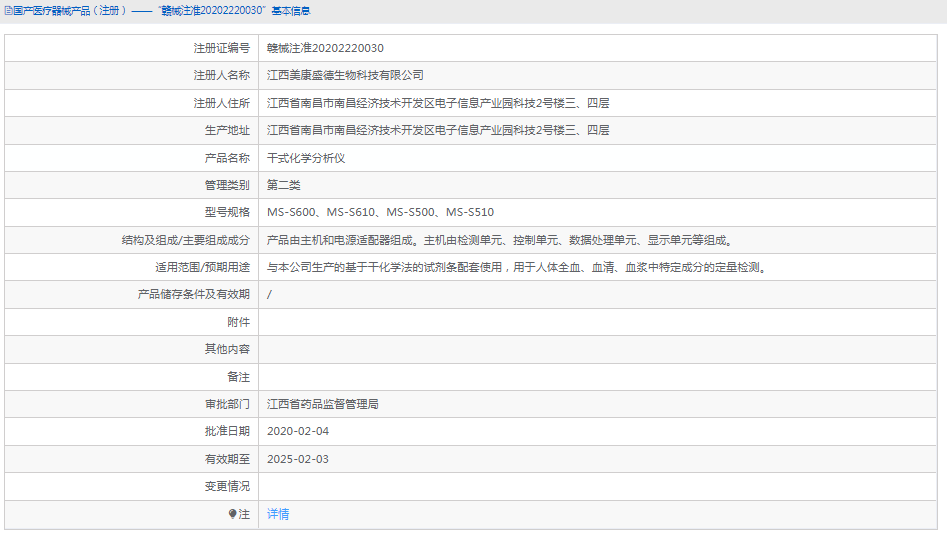Click the 第二类 management category value
This screenshot has height=533, width=947.
pyautogui.click(x=284, y=185)
